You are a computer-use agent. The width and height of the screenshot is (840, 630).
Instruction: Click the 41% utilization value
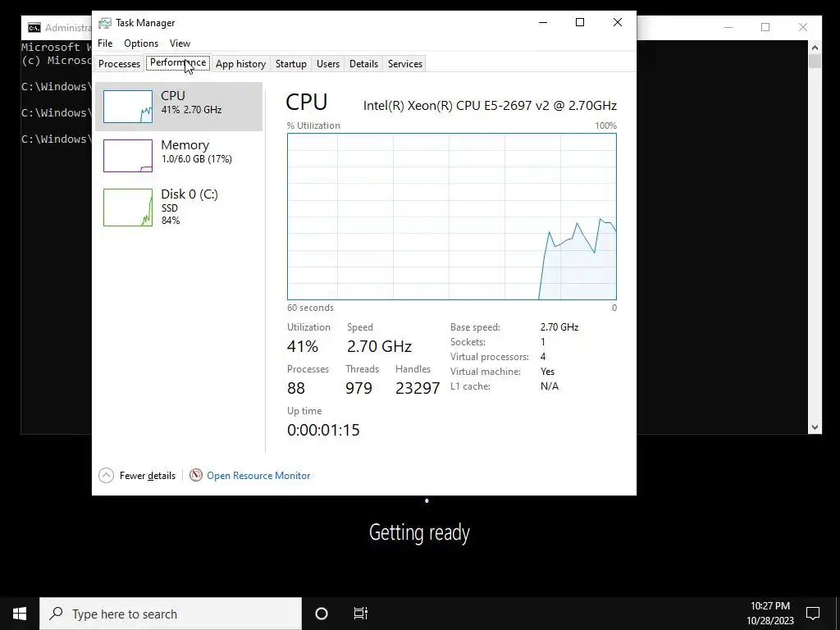[303, 347]
